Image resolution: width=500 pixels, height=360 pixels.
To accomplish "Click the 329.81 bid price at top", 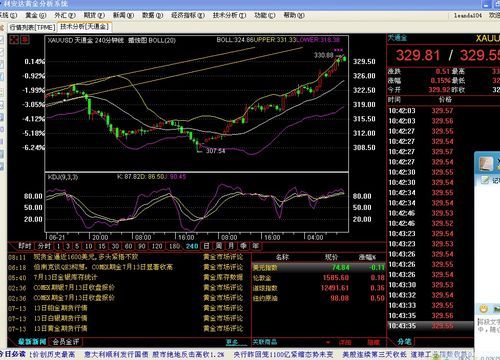I will click(418, 55).
